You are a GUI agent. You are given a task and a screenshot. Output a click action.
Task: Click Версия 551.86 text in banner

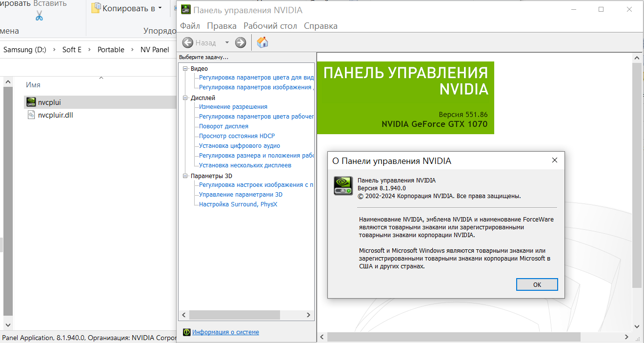pos(463,115)
